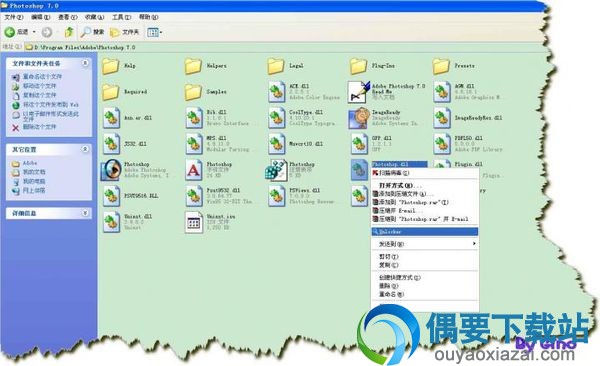Screen dimensions: 600x366
Task: Select the Helpers folder icon
Action: (x=193, y=66)
